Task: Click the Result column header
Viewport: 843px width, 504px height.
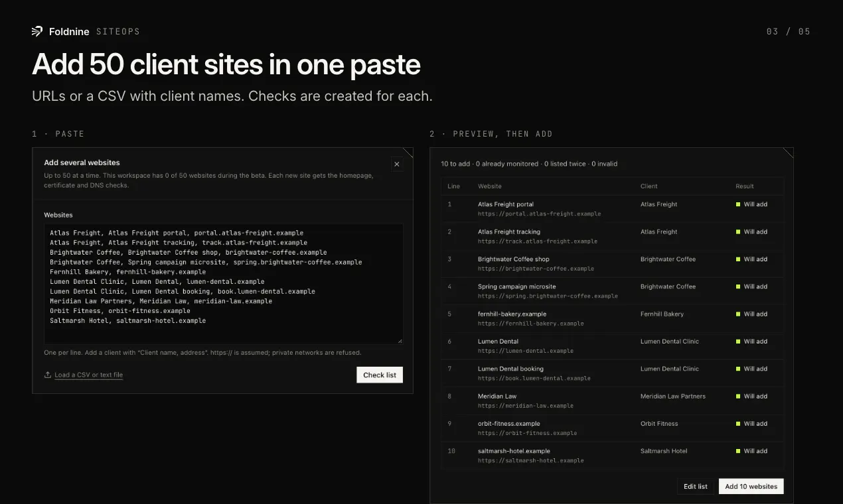Action: [745, 186]
